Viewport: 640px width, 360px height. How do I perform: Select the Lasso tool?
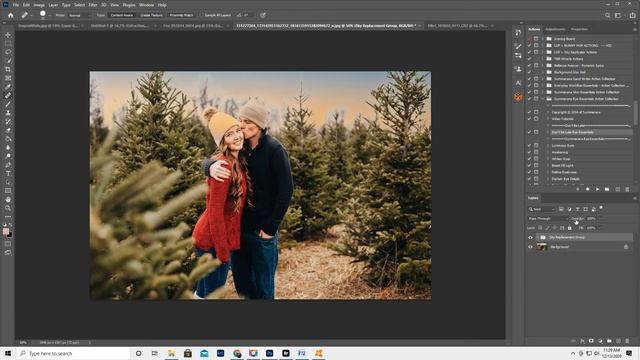(8, 52)
